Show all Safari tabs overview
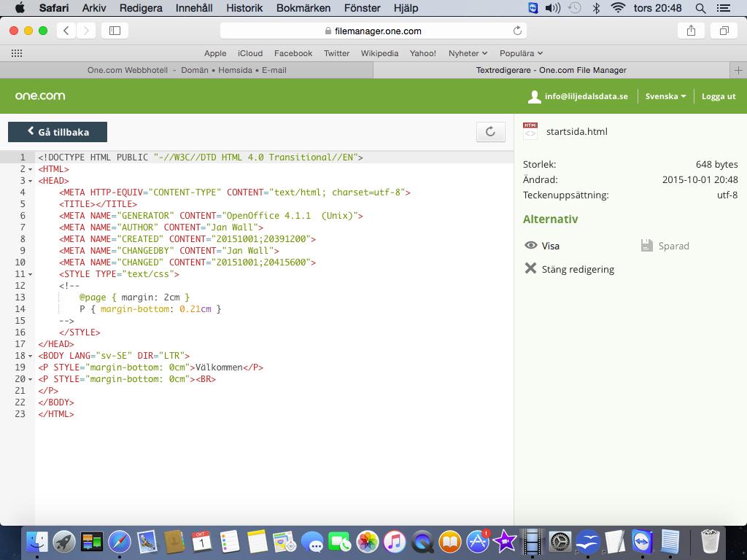Image resolution: width=747 pixels, height=560 pixels. point(724,31)
